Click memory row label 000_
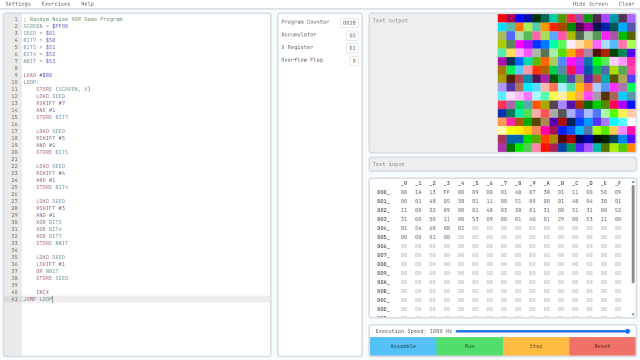Screen dimensions: 640x360 [383, 192]
